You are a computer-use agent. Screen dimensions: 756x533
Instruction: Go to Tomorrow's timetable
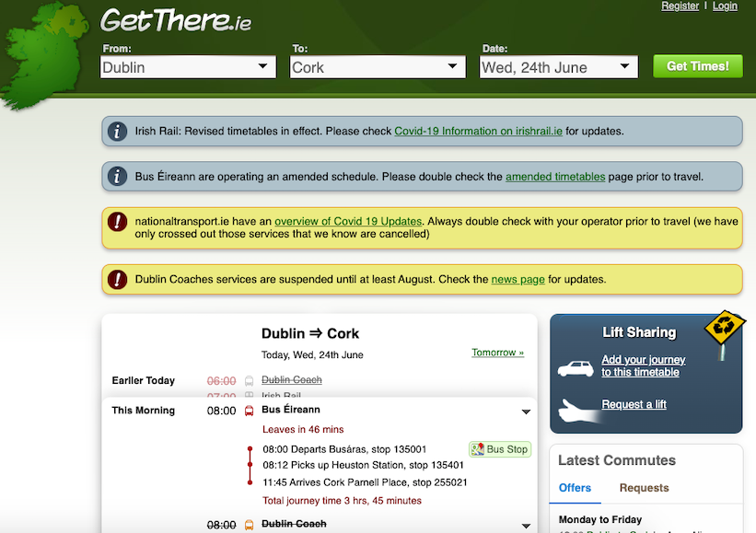(x=497, y=353)
